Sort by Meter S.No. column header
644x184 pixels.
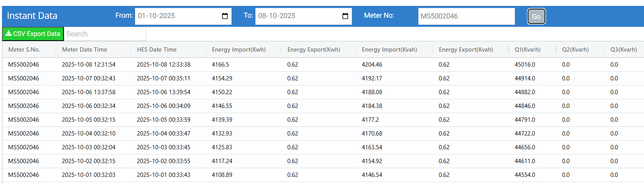[24, 50]
